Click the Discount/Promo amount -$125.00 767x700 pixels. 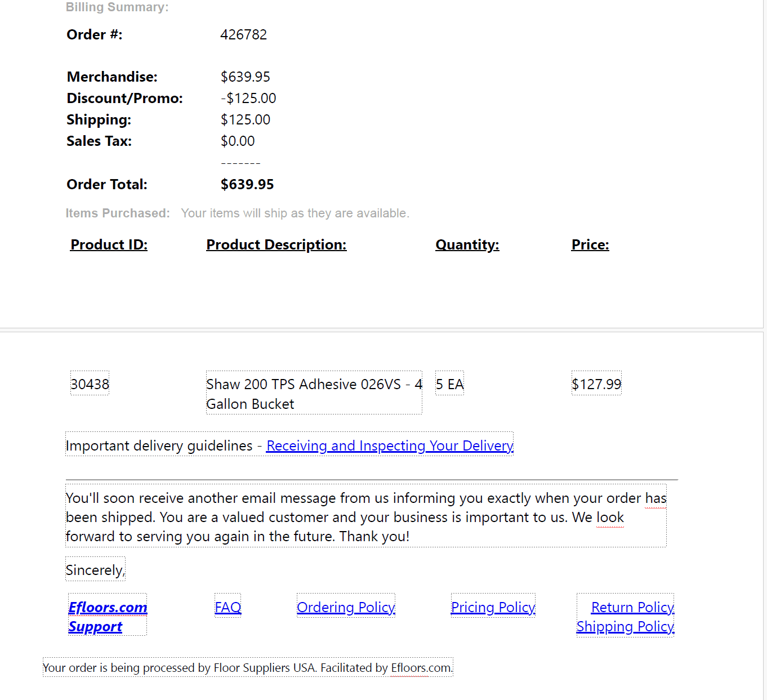(x=248, y=98)
